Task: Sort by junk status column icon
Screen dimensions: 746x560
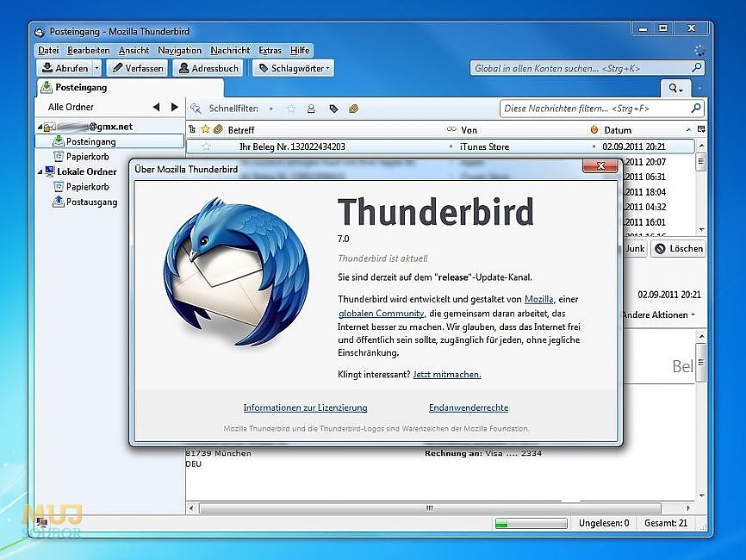Action: click(x=594, y=129)
